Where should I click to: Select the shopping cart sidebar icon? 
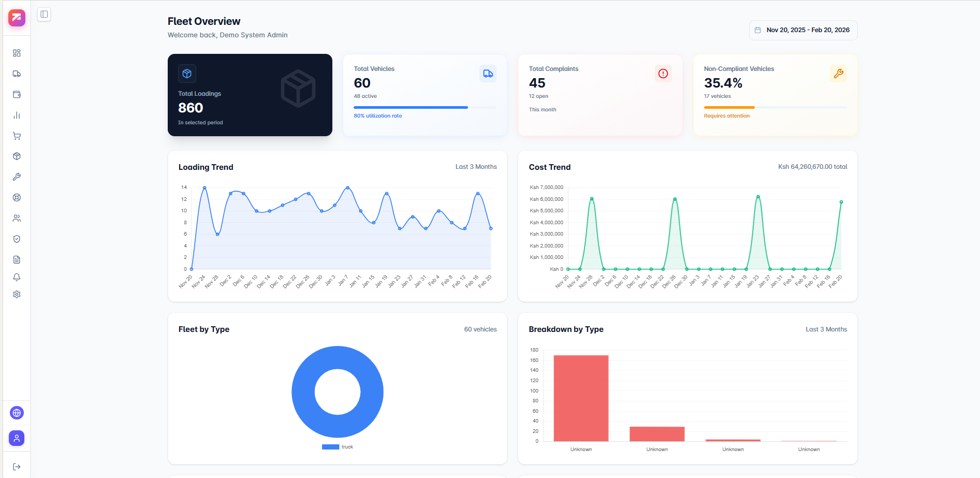pyautogui.click(x=17, y=136)
